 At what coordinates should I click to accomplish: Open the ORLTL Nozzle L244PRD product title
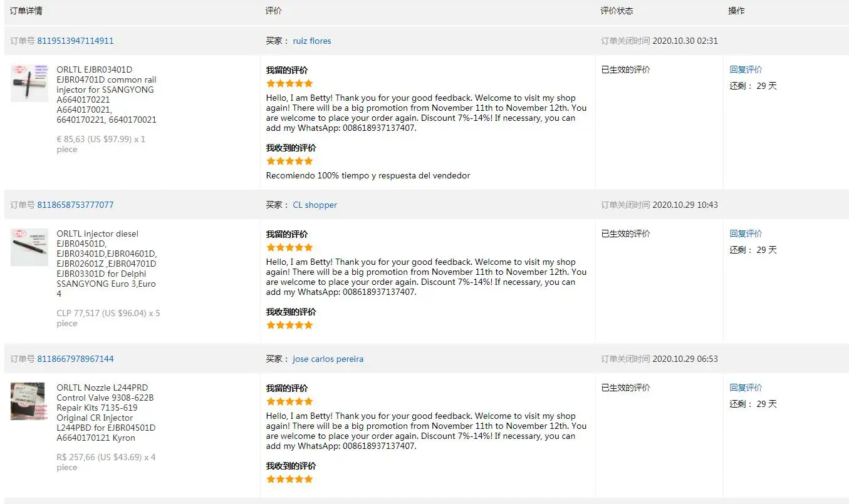point(106,412)
